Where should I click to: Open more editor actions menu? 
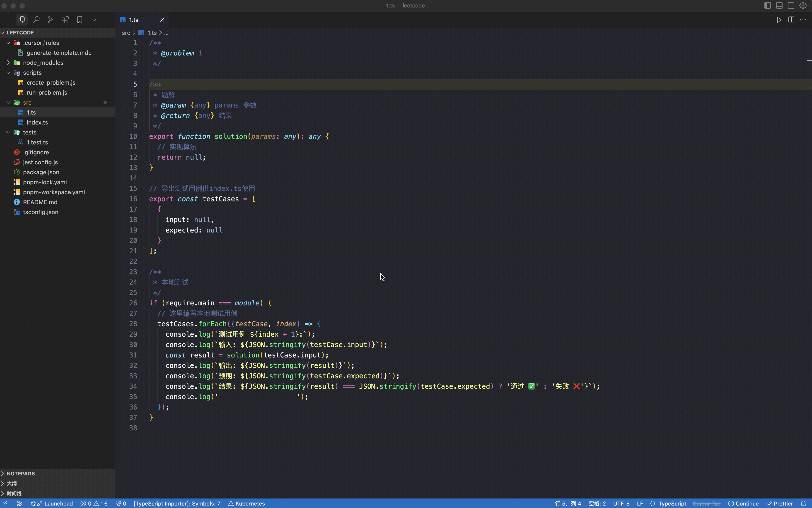click(803, 20)
